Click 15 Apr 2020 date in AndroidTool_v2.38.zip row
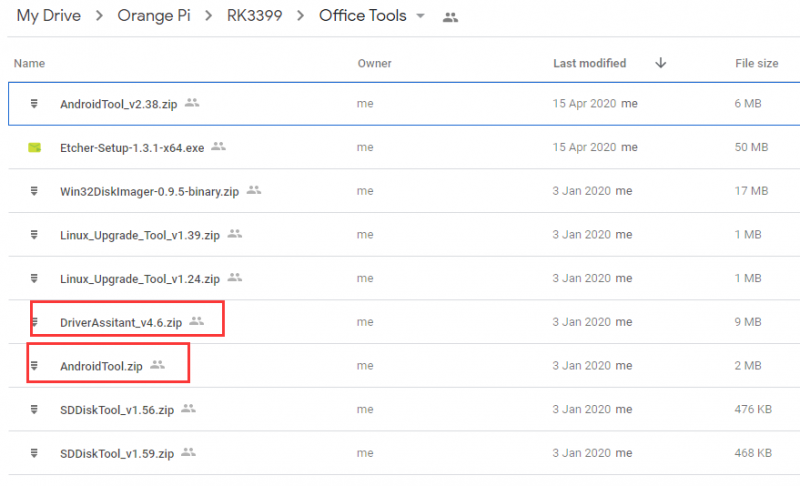This screenshot has height=486, width=800. [x=584, y=104]
